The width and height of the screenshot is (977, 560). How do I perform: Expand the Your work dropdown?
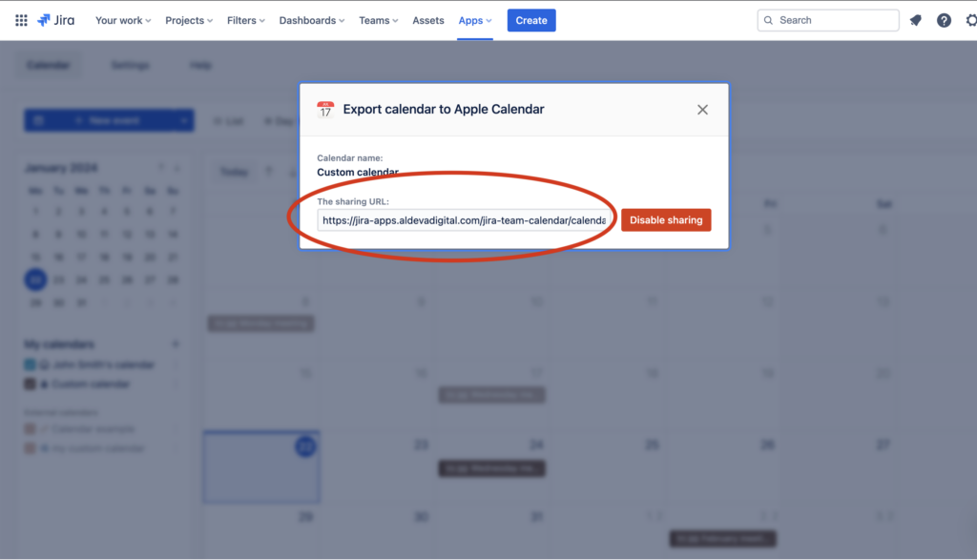[x=123, y=20]
